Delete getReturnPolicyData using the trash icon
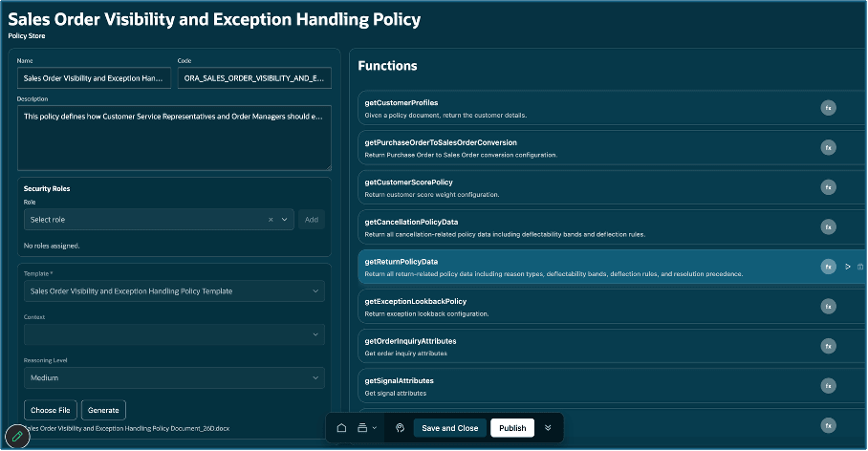 [x=860, y=267]
